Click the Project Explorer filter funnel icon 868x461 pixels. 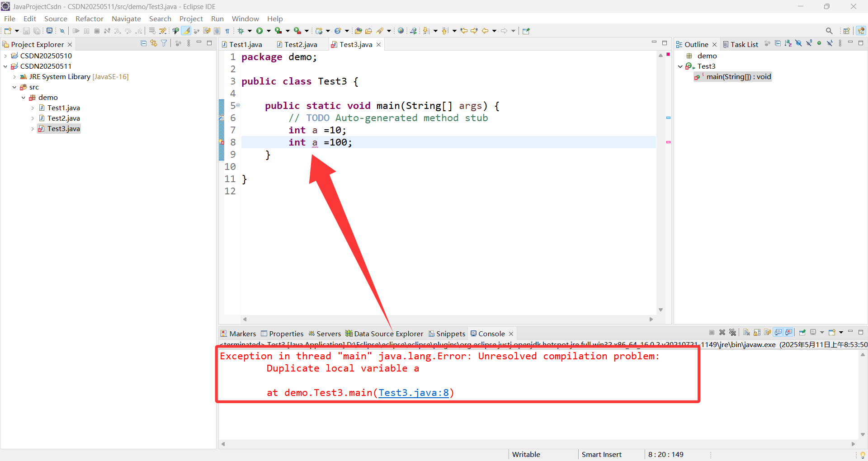(x=164, y=43)
